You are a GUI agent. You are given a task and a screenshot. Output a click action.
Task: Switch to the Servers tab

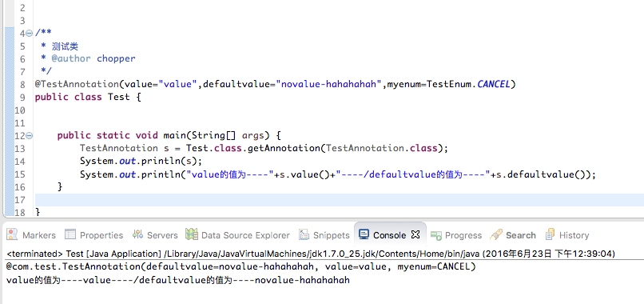point(155,235)
